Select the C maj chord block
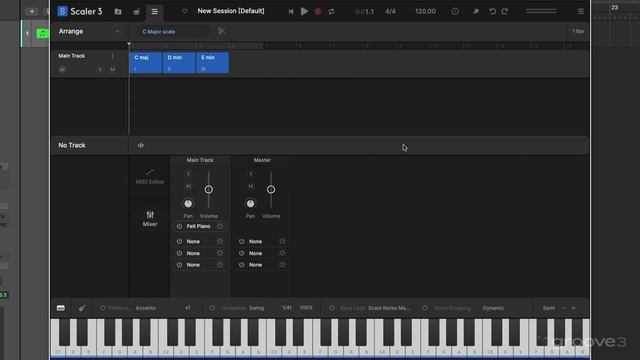Image resolution: width=640 pixels, height=360 pixels. [146, 63]
